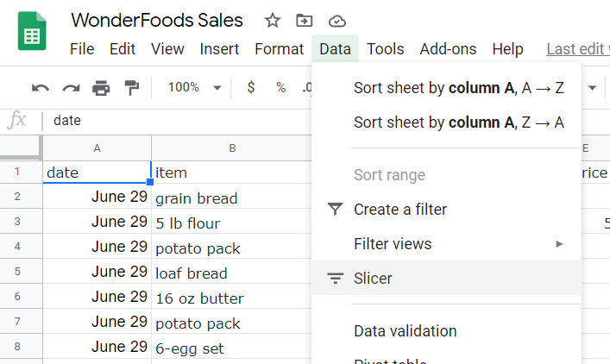The height and width of the screenshot is (364, 610).
Task: Select cell B2 containing grain bread
Action: coord(231,198)
